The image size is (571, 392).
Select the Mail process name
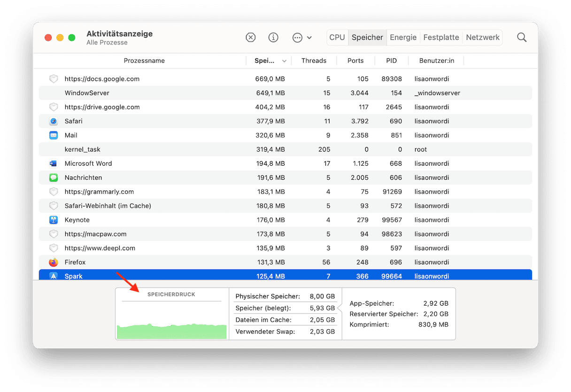(71, 135)
